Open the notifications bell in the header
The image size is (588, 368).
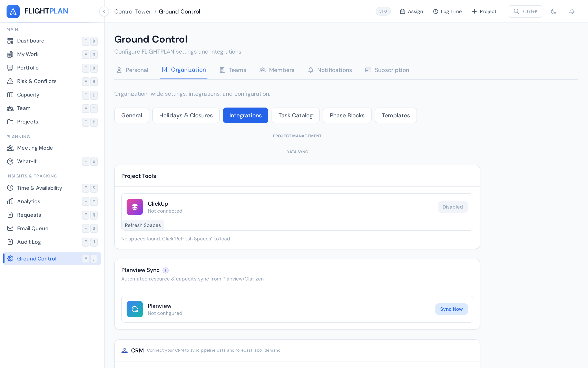(571, 11)
